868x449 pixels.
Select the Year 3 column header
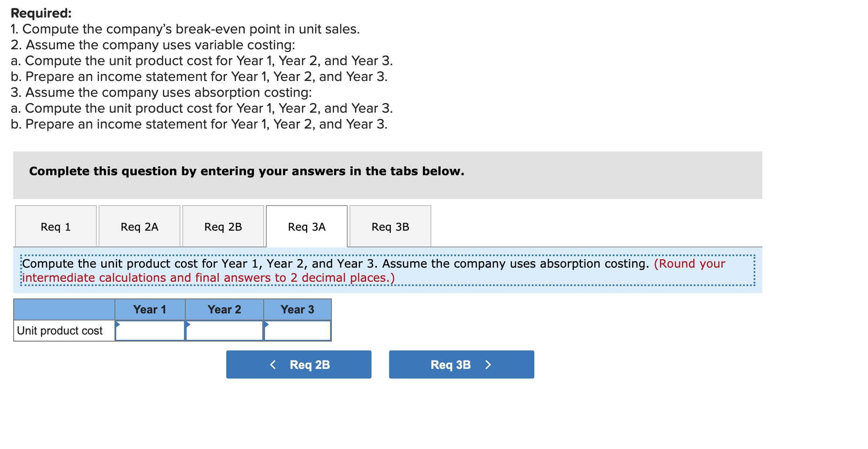pyautogui.click(x=298, y=309)
